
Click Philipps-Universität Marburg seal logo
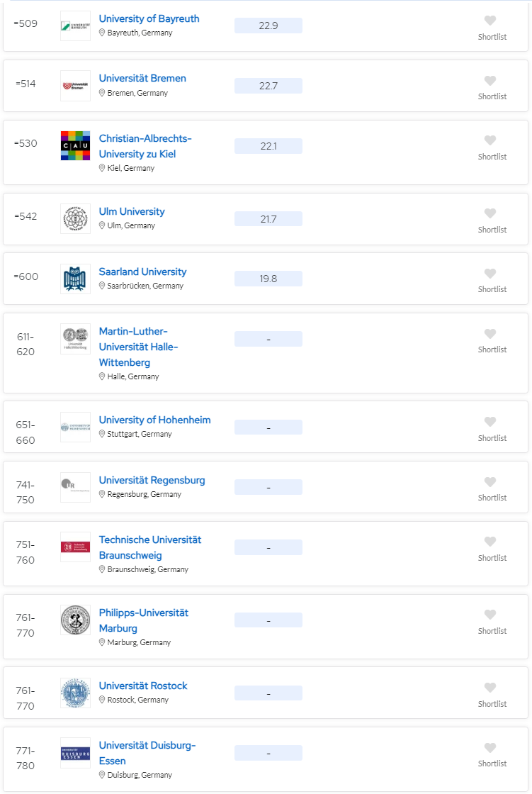pyautogui.click(x=75, y=620)
